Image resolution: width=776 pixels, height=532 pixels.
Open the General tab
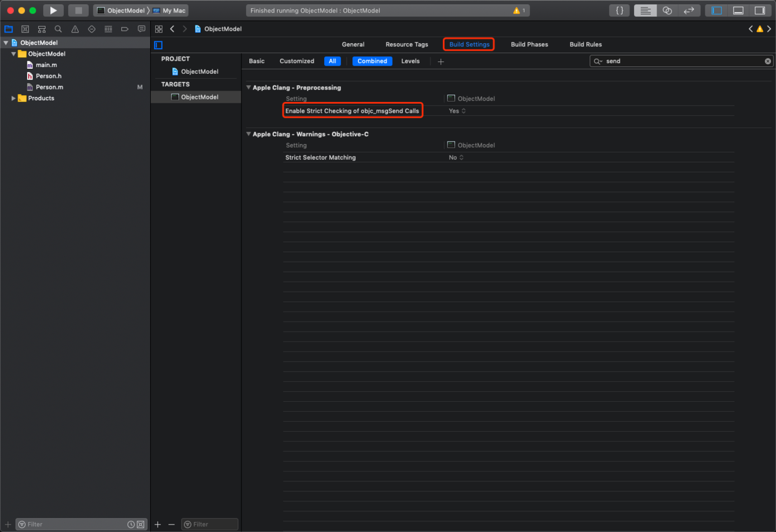pyautogui.click(x=353, y=44)
